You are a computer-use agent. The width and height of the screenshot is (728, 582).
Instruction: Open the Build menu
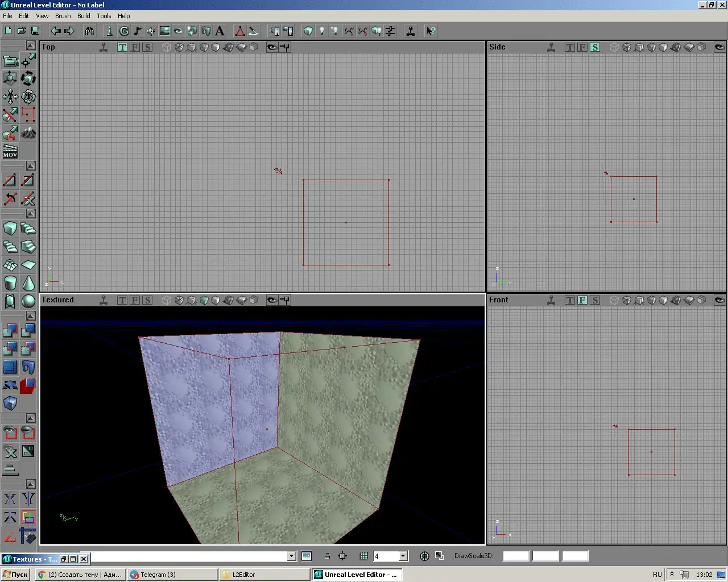tap(84, 16)
